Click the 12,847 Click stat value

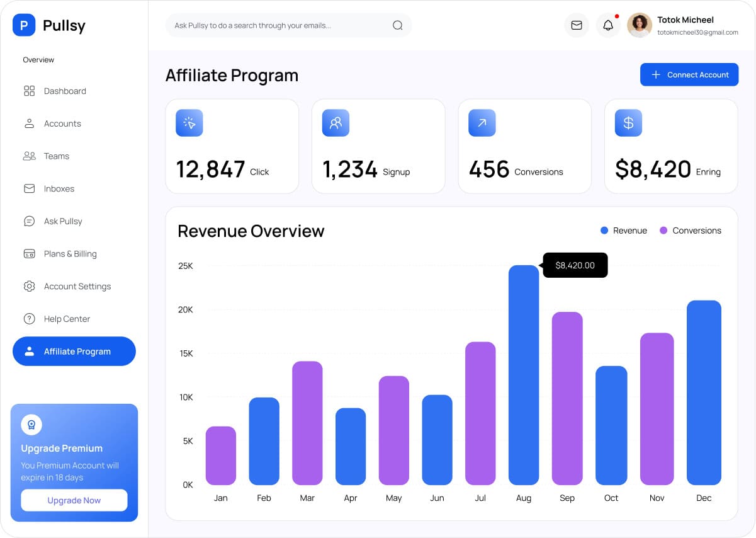pos(210,169)
